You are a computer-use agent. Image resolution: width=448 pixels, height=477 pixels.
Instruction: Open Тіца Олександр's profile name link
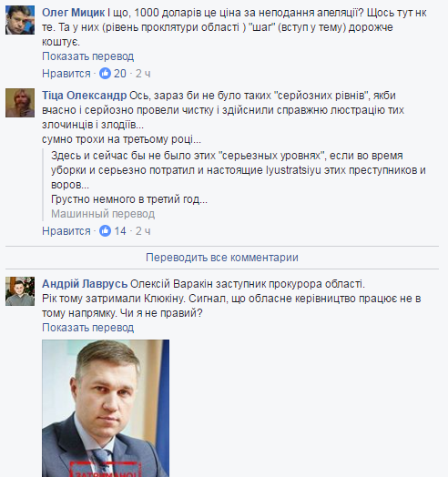click(85, 96)
